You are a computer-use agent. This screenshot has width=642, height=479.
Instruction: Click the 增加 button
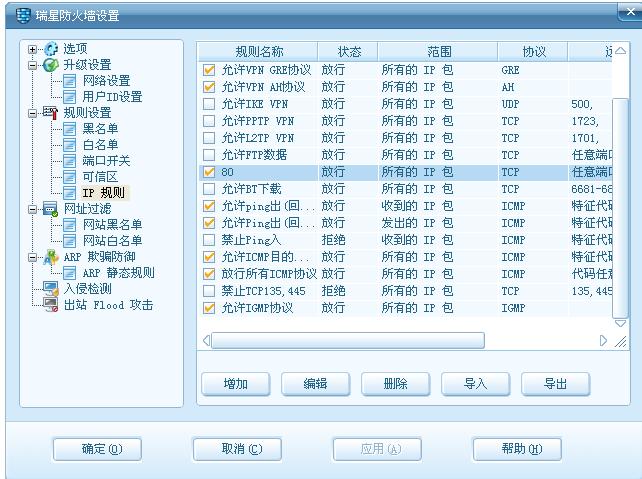point(236,384)
